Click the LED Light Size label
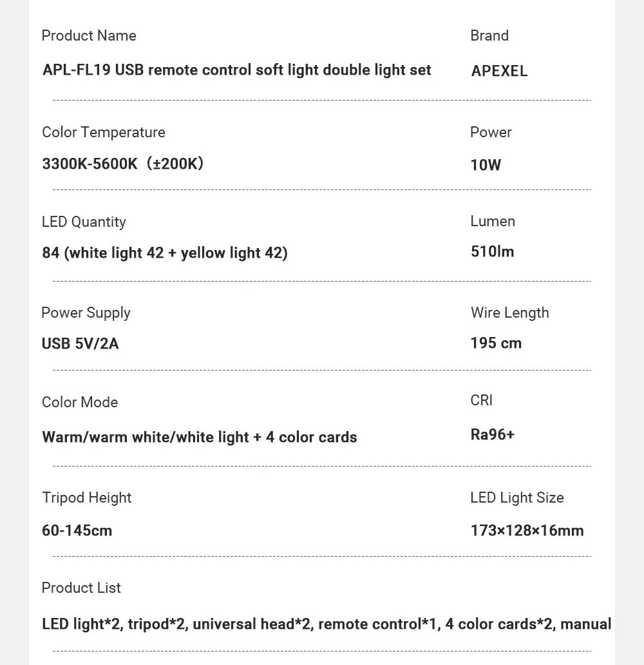644x665 pixels. coord(516,497)
